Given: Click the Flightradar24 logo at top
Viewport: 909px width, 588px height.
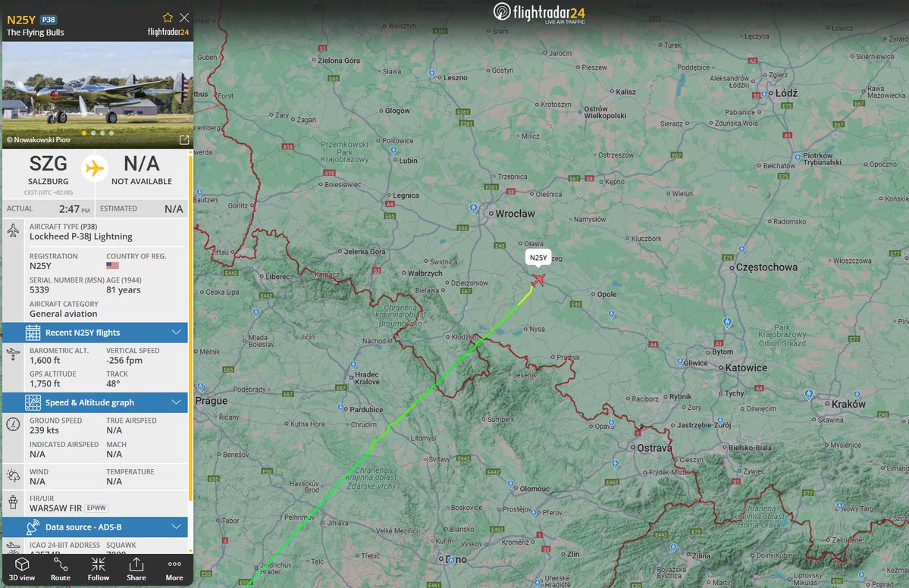Looking at the screenshot, I should [x=539, y=13].
